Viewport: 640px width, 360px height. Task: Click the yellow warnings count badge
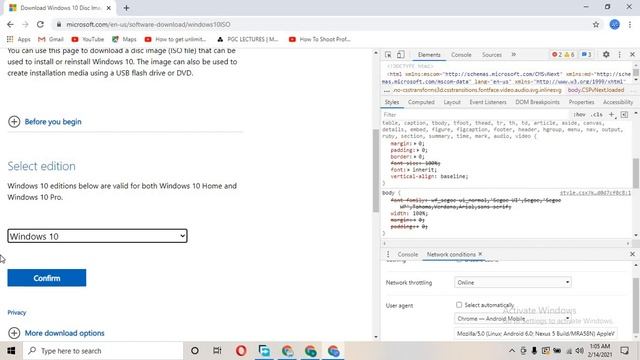[569, 54]
